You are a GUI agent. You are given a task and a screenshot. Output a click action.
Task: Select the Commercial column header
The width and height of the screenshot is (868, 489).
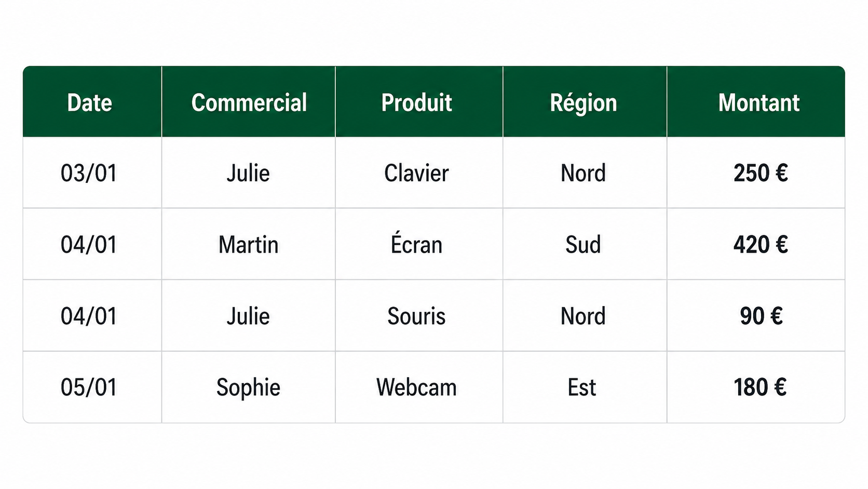click(x=249, y=103)
